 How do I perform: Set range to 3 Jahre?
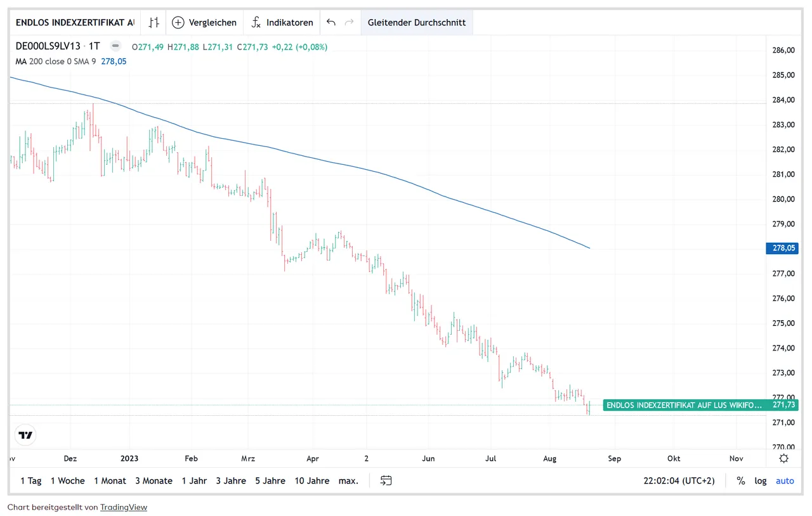pos(231,481)
